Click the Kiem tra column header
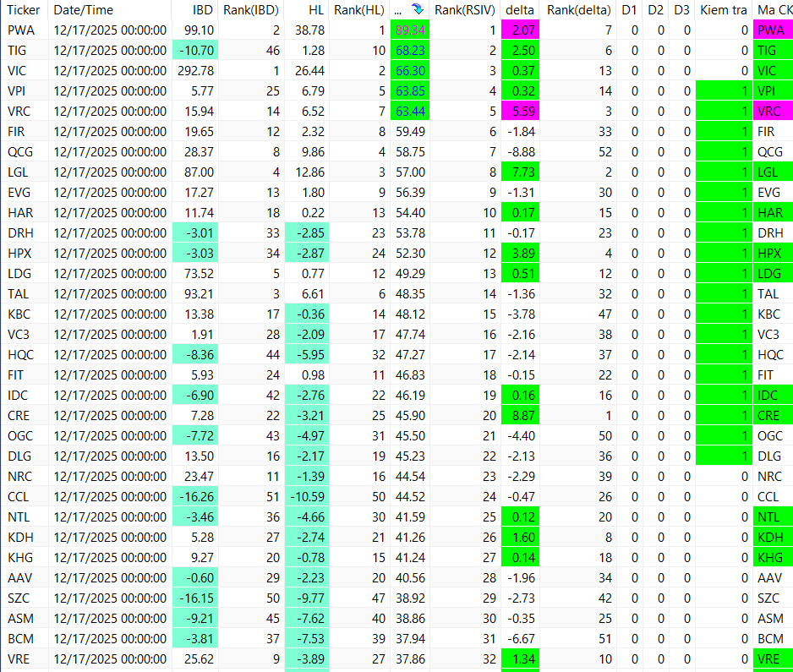The width and height of the screenshot is (793, 672). (x=723, y=9)
